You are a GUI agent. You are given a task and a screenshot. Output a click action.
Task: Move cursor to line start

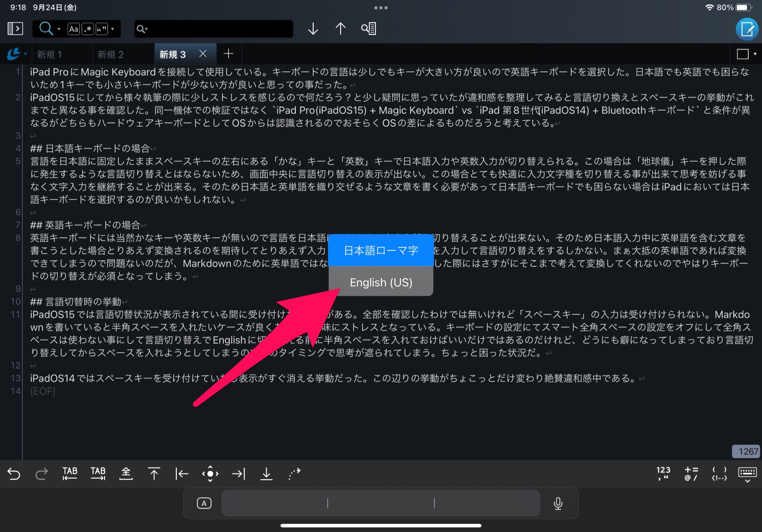click(182, 474)
